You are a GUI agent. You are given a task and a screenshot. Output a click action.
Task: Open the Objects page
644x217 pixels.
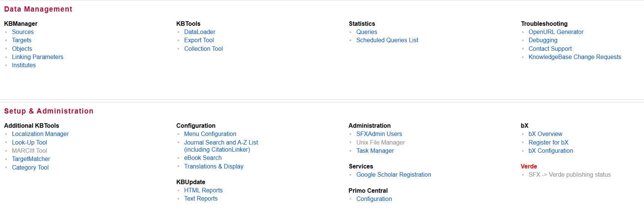click(x=22, y=49)
